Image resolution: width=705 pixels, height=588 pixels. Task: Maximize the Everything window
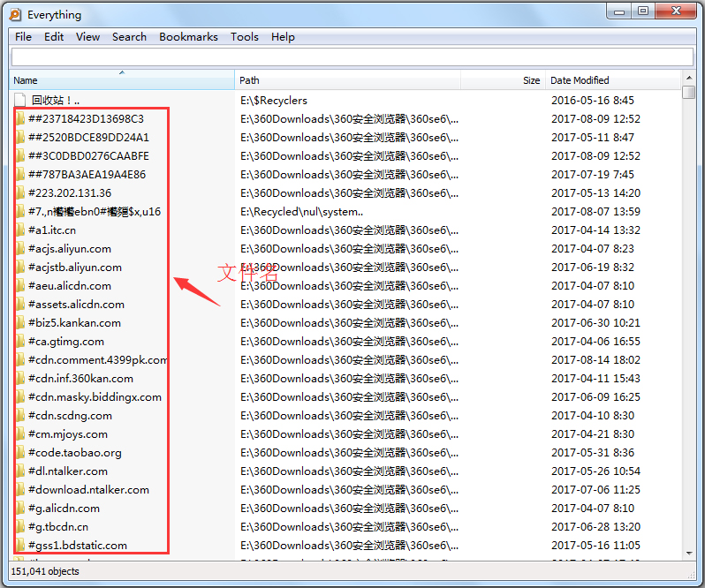[643, 11]
